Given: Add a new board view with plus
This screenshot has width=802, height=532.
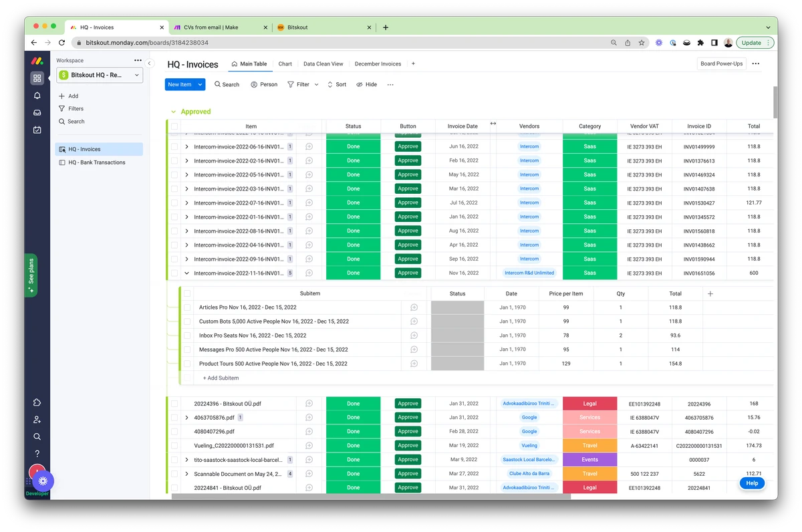Looking at the screenshot, I should click(413, 63).
